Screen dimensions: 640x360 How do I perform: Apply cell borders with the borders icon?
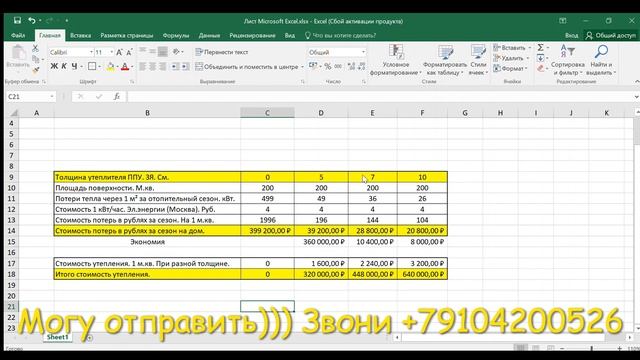[x=92, y=66]
